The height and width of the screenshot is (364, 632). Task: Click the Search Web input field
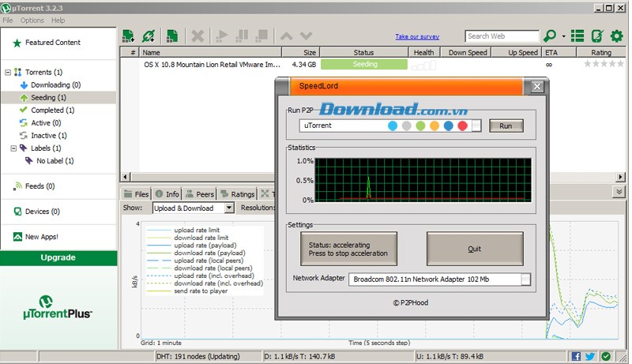click(x=501, y=36)
